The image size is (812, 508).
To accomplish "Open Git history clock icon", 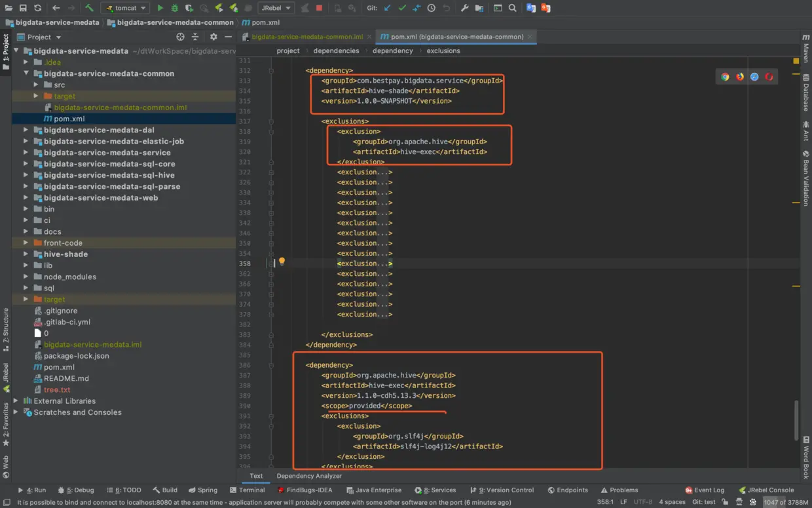I will 431,8.
